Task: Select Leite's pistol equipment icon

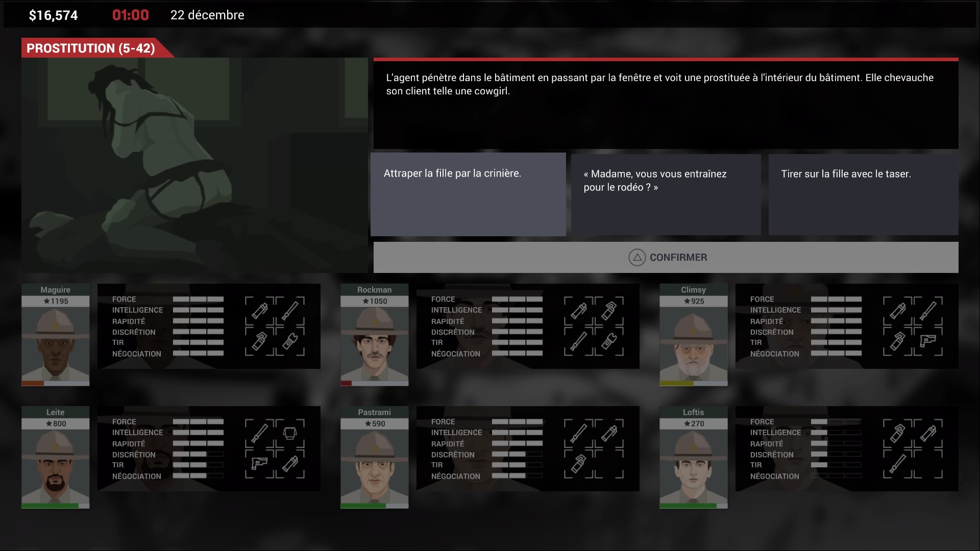Action: (259, 464)
